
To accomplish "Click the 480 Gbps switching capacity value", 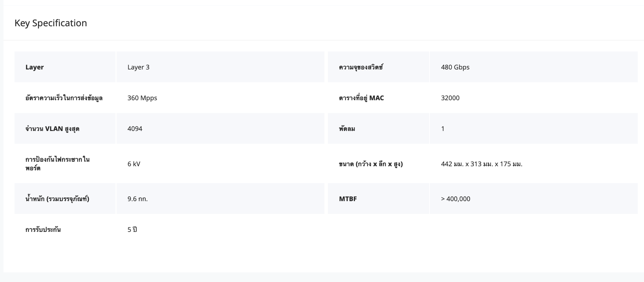I will coord(455,67).
